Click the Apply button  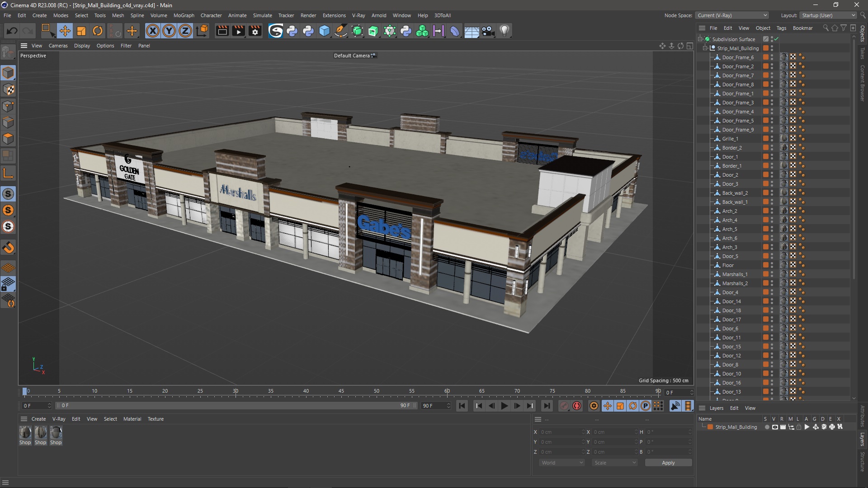(x=668, y=463)
